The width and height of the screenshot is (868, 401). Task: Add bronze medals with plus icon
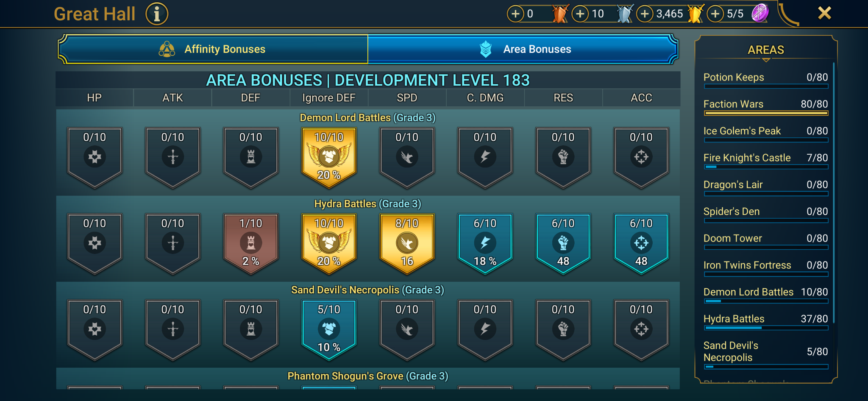click(x=515, y=14)
